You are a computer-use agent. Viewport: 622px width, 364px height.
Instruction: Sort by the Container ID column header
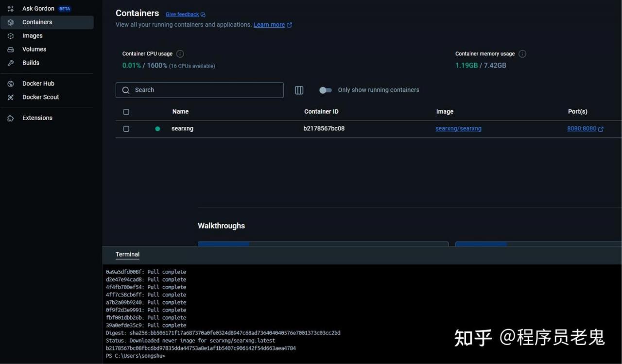point(321,112)
